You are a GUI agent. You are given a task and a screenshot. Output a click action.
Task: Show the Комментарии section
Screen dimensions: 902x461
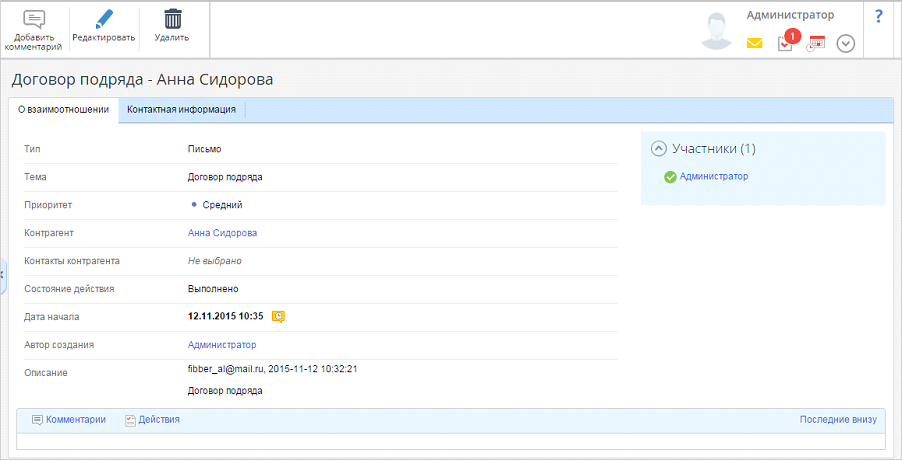coord(69,420)
